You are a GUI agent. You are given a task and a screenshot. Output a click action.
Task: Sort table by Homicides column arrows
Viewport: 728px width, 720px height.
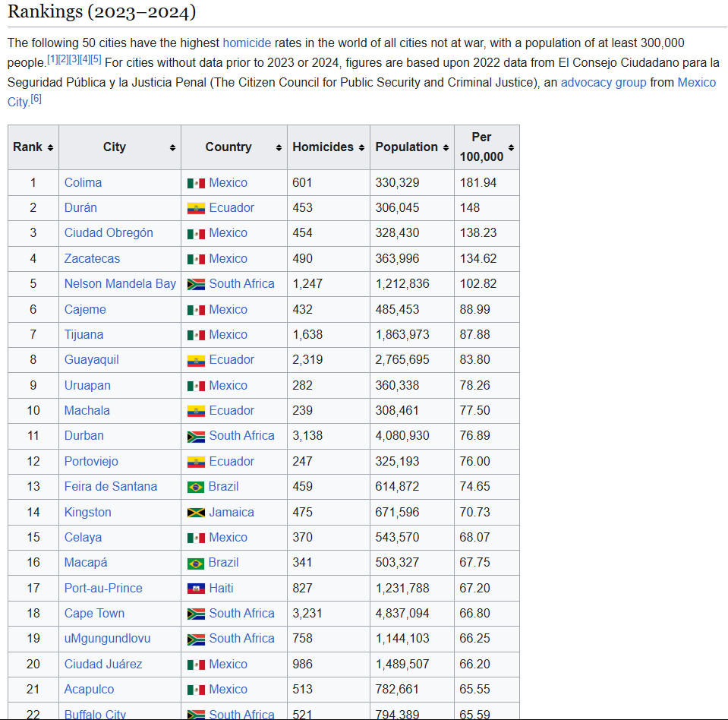pos(361,147)
